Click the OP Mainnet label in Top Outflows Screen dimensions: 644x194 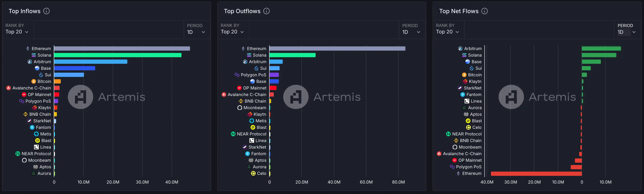coord(254,88)
